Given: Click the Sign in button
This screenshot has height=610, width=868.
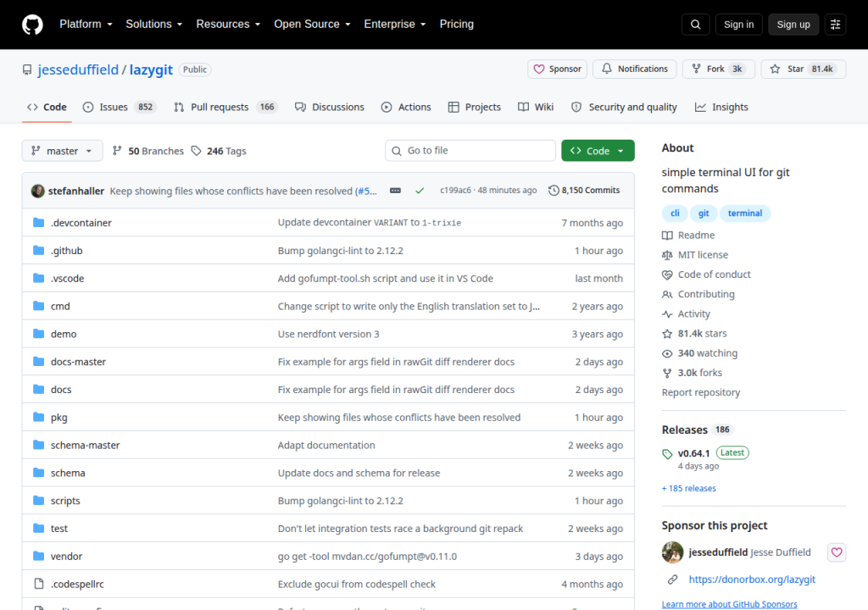Looking at the screenshot, I should point(738,25).
